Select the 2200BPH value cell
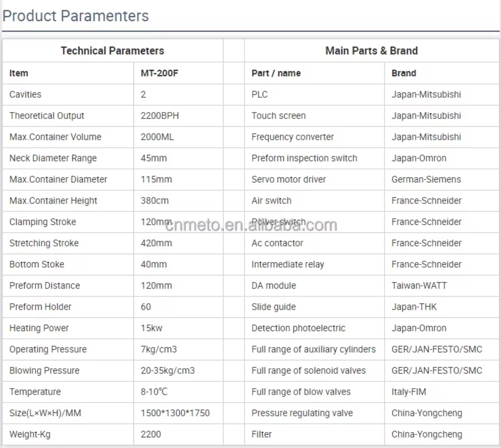This screenshot has width=501, height=448. pyautogui.click(x=178, y=116)
